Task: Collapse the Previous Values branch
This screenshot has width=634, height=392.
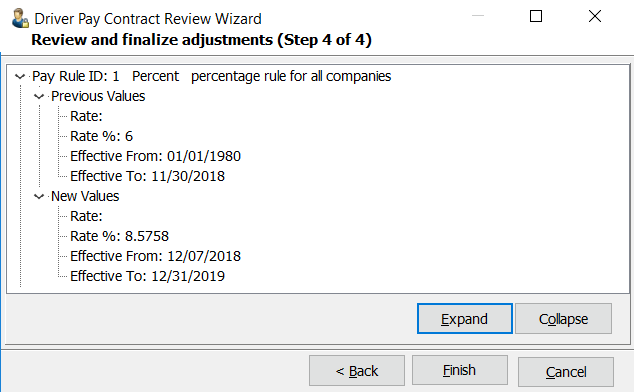Action: 39,96
